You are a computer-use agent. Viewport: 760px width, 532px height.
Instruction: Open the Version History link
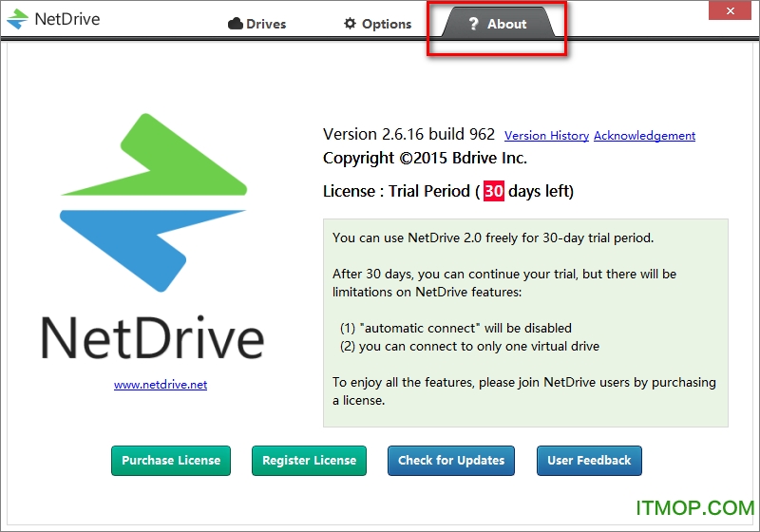click(x=546, y=136)
